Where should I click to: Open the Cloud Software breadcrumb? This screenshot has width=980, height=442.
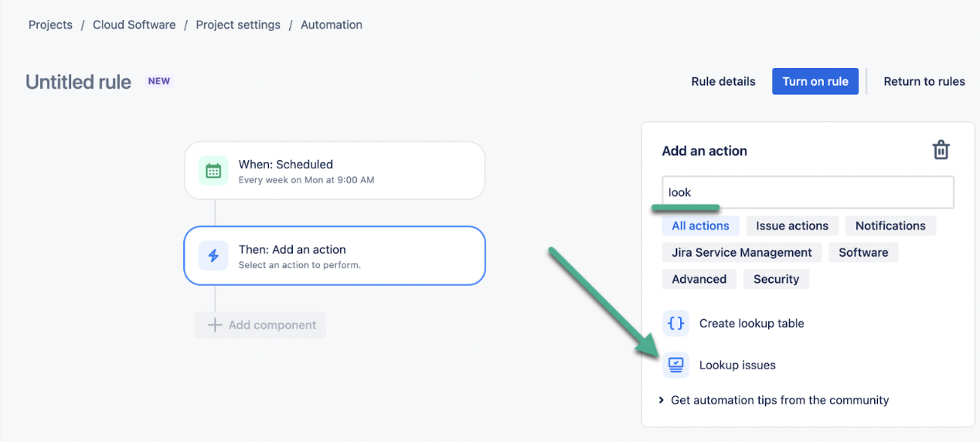click(134, 25)
